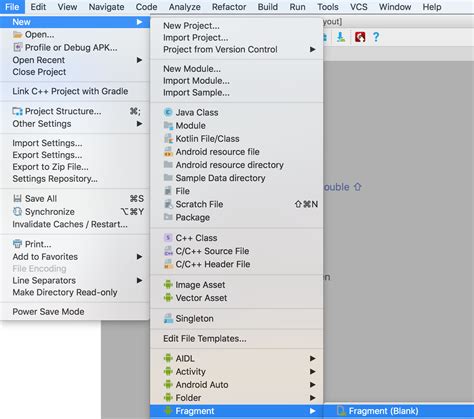Click the Package folder icon
Screen dimensions: 474x419
point(168,217)
